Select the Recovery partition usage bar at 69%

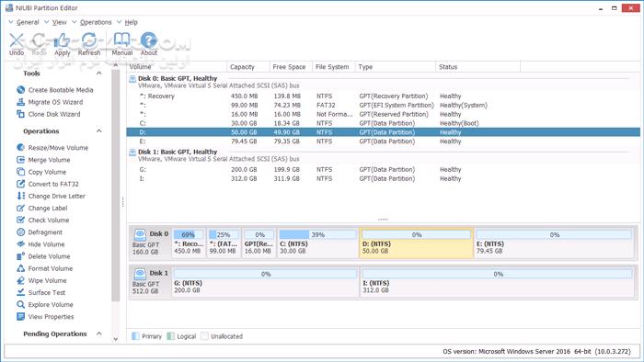pyautogui.click(x=188, y=234)
